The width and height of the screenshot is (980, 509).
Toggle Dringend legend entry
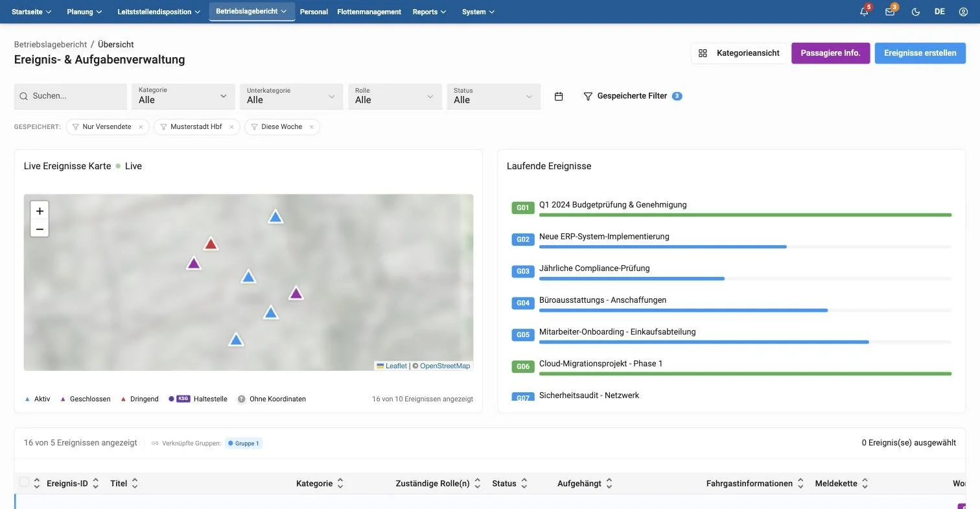(139, 399)
